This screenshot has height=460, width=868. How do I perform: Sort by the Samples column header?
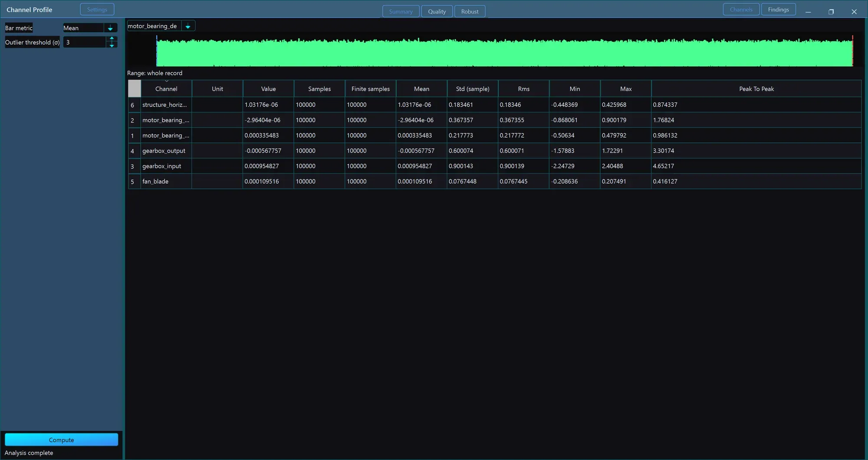[319, 89]
